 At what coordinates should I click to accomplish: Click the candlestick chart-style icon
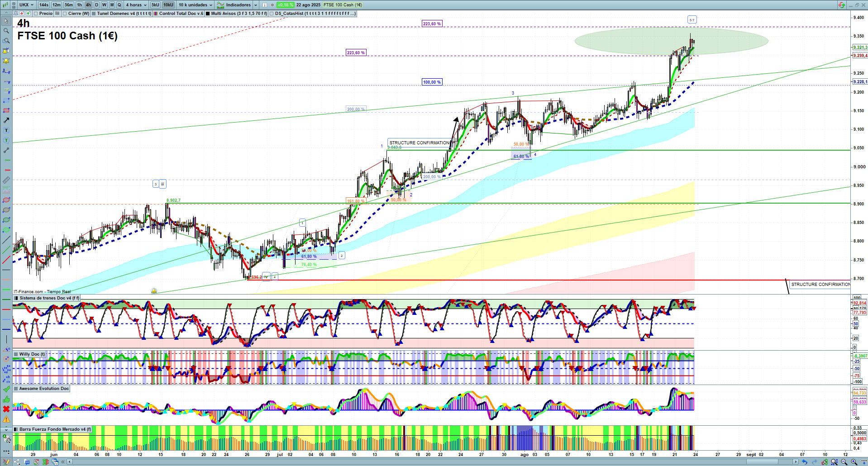[x=5, y=5]
